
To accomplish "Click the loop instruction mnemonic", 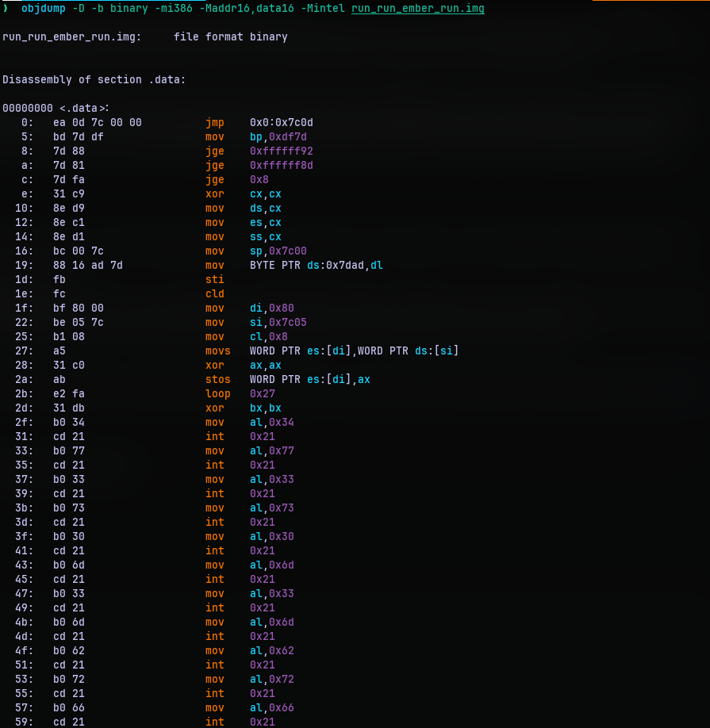I will click(x=217, y=393).
